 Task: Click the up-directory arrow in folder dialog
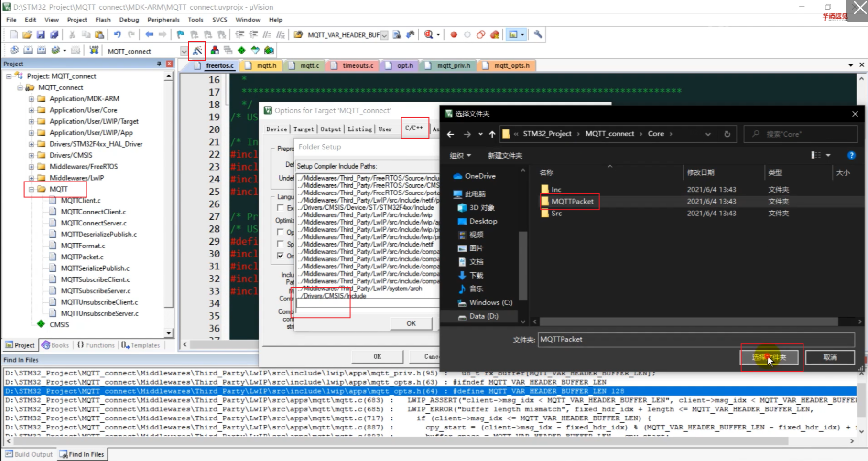pos(492,134)
